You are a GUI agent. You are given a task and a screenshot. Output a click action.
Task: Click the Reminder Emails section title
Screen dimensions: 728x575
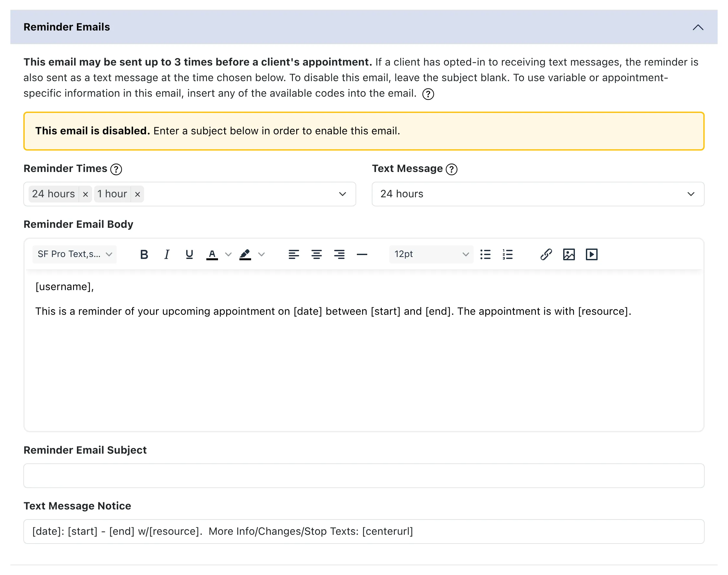(67, 27)
